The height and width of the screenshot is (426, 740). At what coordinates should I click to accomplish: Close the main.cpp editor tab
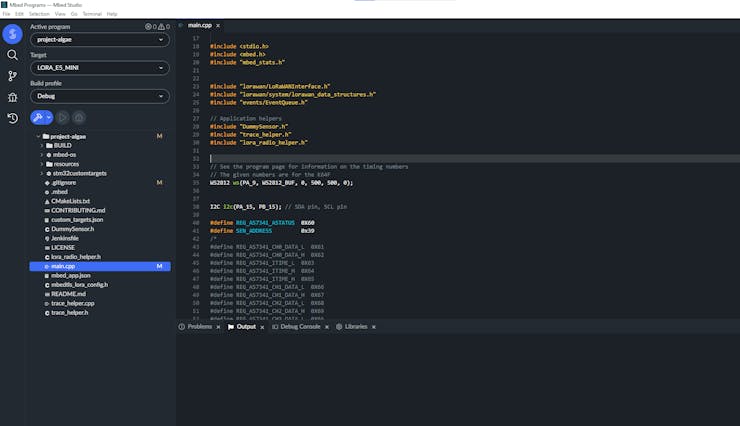[x=218, y=25]
